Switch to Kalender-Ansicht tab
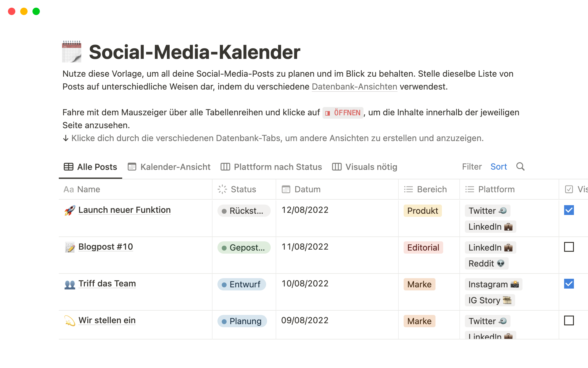This screenshot has height=368, width=588. tap(168, 166)
